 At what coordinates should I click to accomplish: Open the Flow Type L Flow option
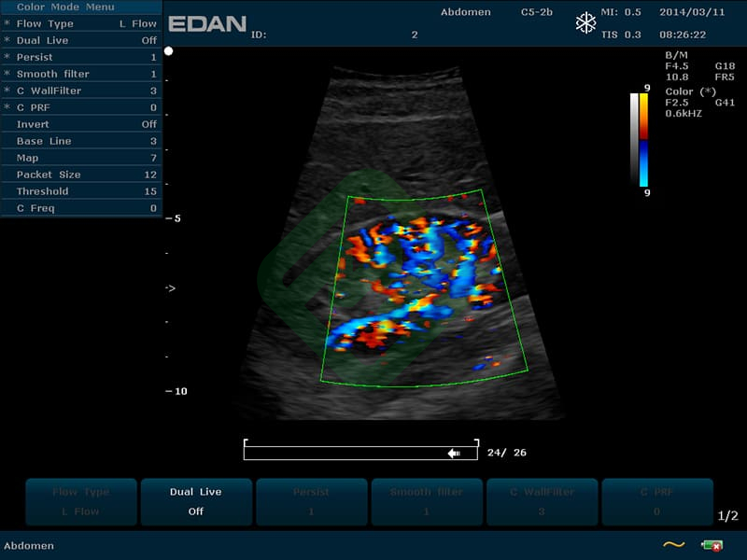point(81,23)
